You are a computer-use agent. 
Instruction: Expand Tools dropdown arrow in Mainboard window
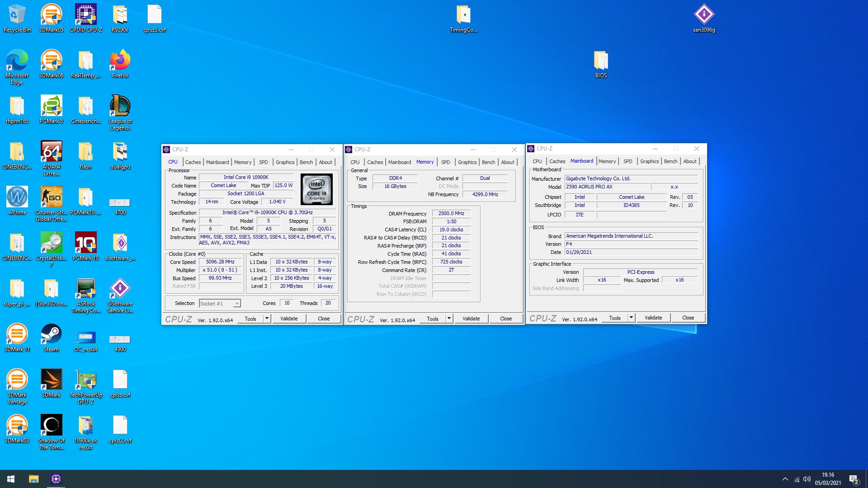631,318
